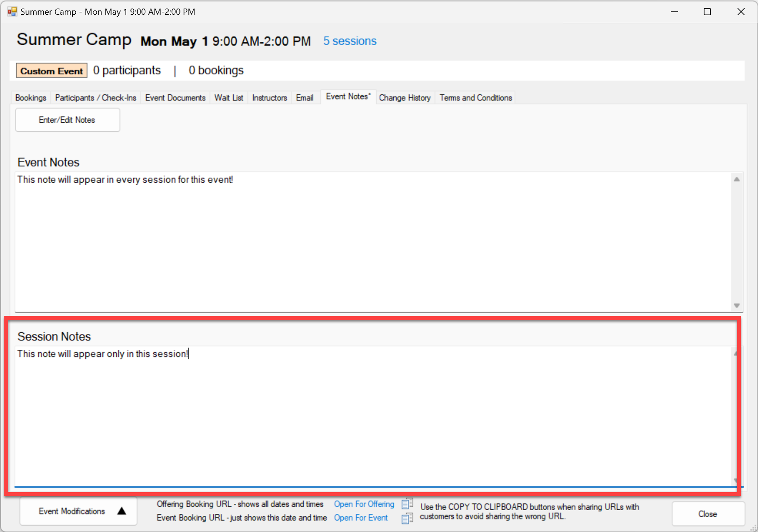Screen dimensions: 758x532
Task: Click the Custom Event label
Action: (52, 71)
